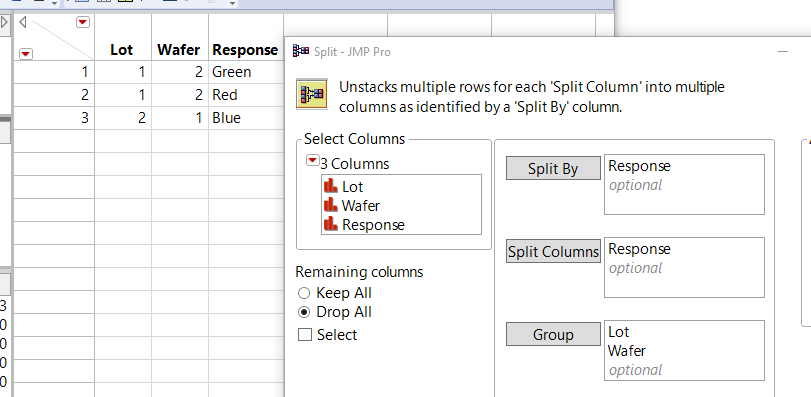Click the Split By button
811x397 pixels.
tap(553, 169)
